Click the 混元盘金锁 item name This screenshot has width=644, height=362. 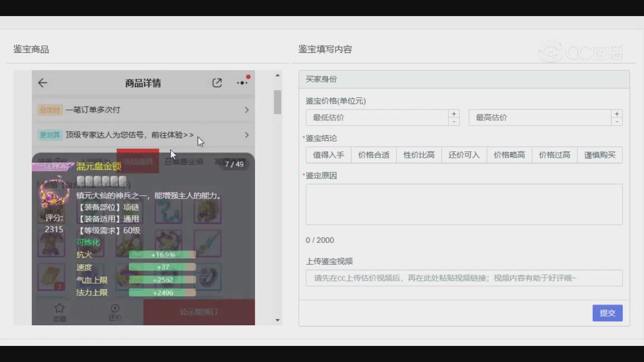99,166
